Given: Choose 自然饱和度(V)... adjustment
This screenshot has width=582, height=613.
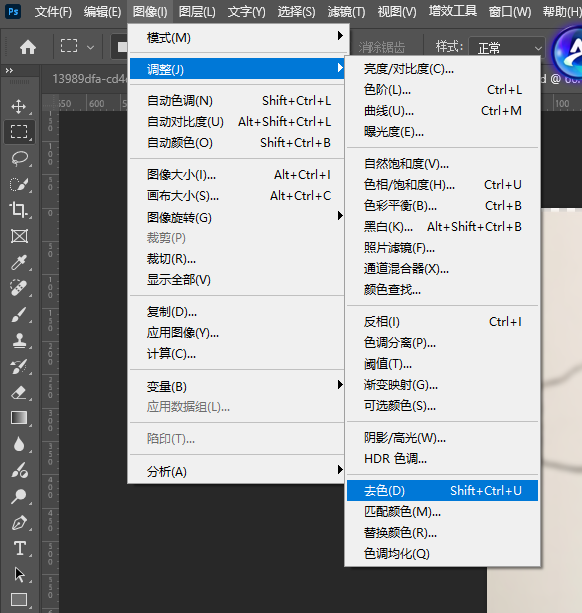Looking at the screenshot, I should click(442, 163).
